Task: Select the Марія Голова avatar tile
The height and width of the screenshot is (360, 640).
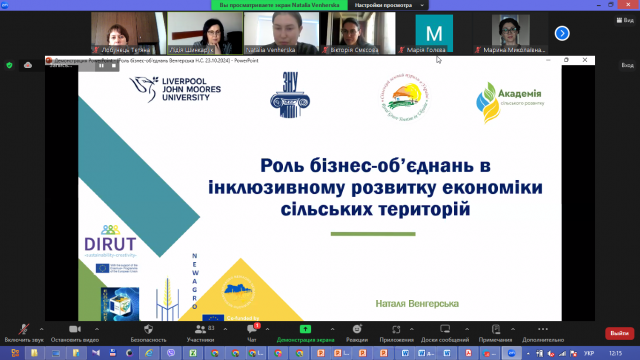Action: point(434,33)
